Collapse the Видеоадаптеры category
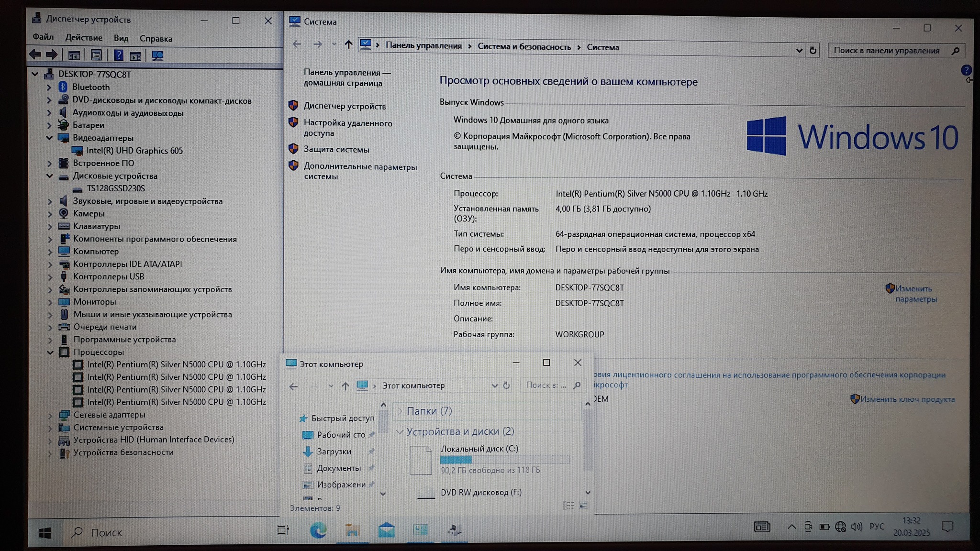This screenshot has height=551, width=980. coord(49,138)
